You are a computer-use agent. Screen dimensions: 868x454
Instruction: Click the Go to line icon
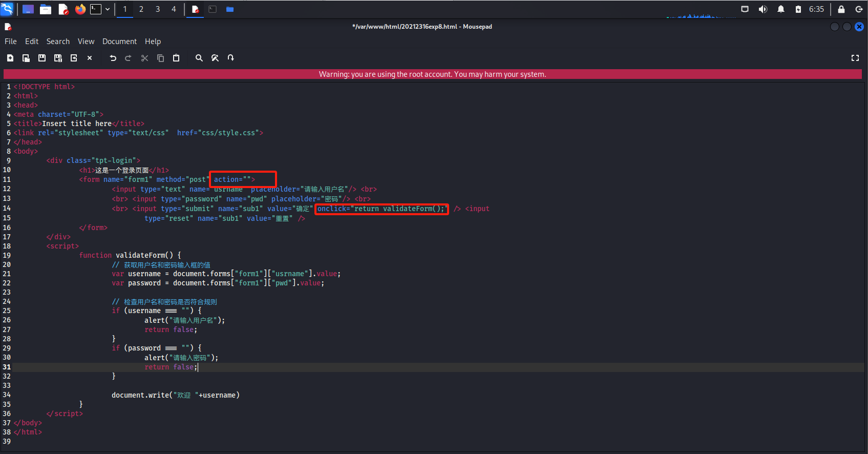coord(231,58)
